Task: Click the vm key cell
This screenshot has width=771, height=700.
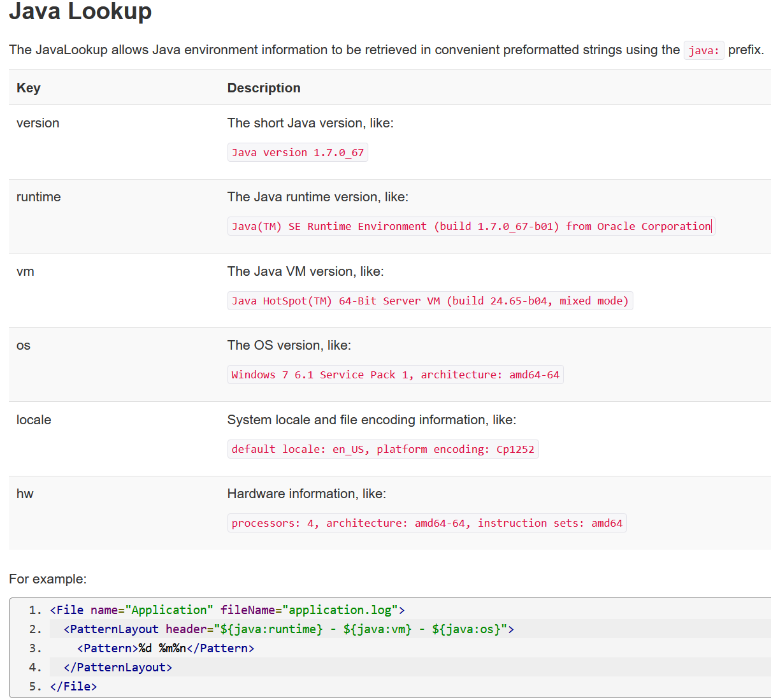Action: click(x=25, y=271)
